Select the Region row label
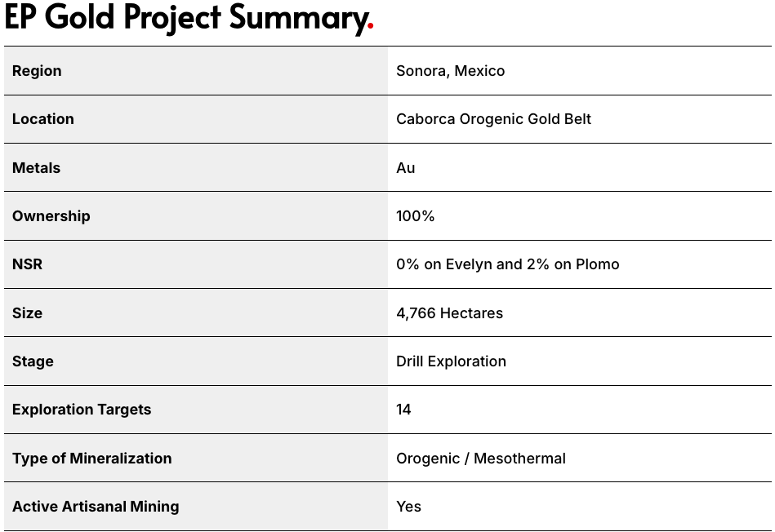 tap(37, 71)
